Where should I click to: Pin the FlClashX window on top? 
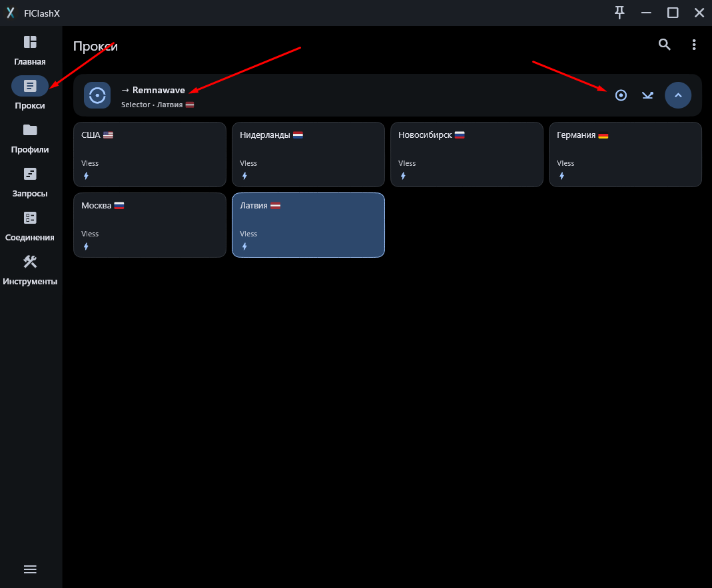coord(619,13)
